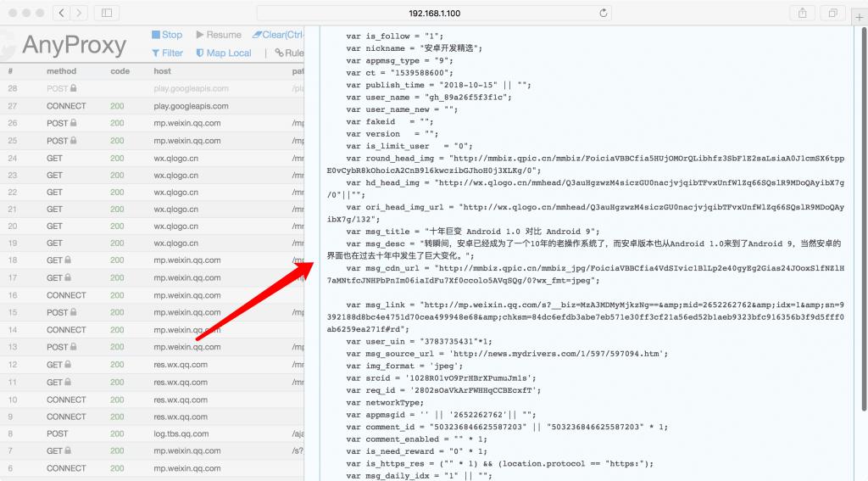
Task: Select row 10 CONNECT res.wx.qq.com
Action: tap(153, 400)
